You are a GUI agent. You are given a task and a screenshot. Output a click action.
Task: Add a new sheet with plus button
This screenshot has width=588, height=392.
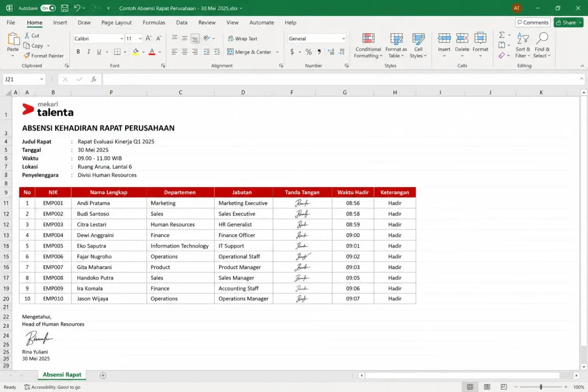103,375
